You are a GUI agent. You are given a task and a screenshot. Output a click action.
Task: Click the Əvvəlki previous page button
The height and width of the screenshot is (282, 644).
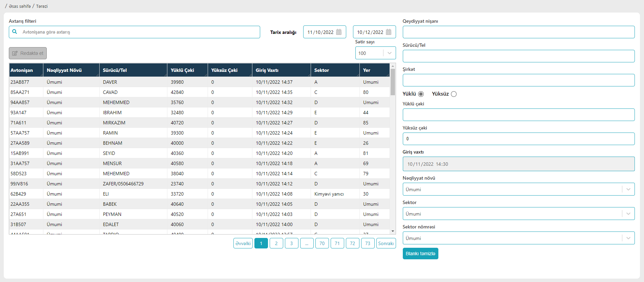243,243
